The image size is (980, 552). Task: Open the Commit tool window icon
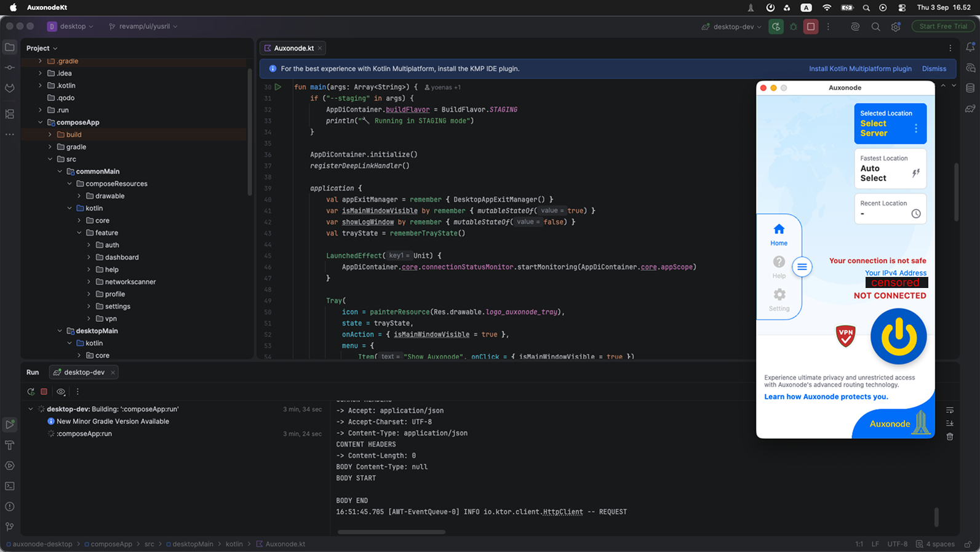click(x=10, y=68)
